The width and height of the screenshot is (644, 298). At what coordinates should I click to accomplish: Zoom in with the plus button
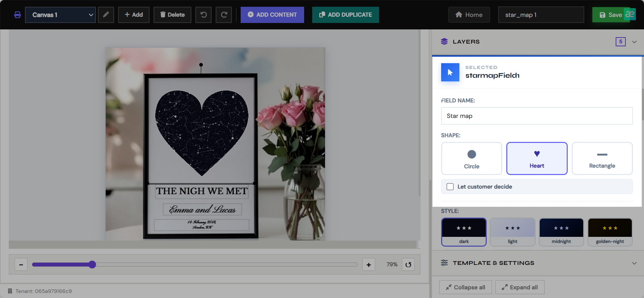coord(369,265)
